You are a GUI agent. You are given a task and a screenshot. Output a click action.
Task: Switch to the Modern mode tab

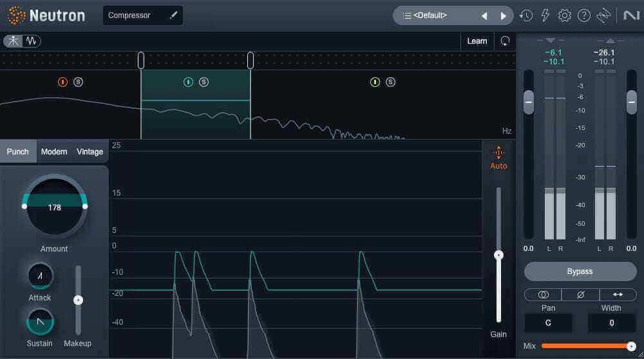[x=54, y=151]
